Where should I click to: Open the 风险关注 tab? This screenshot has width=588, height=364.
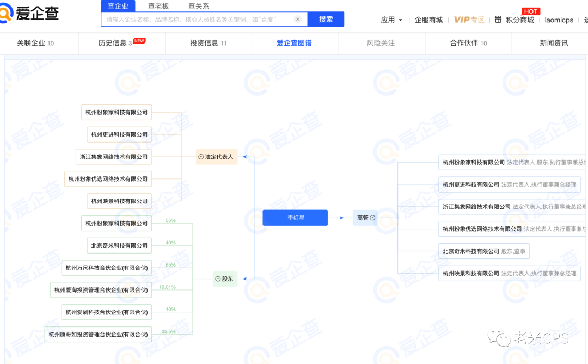click(381, 43)
